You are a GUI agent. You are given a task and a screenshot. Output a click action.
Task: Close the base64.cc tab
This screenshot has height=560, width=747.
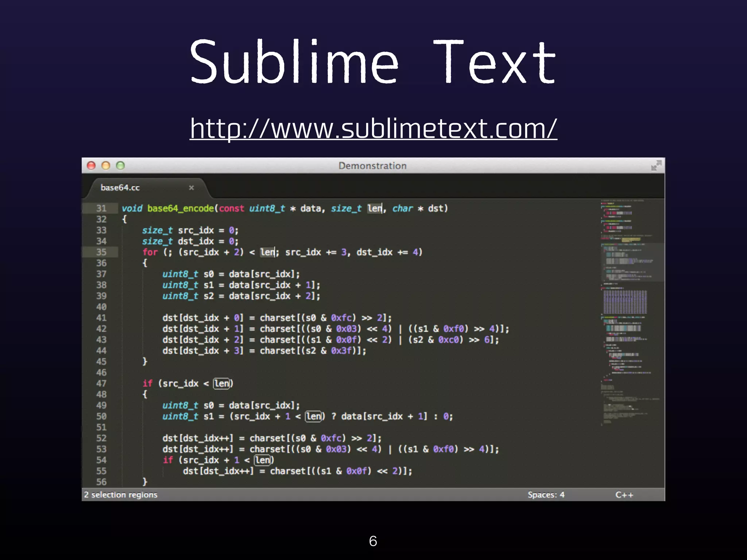pyautogui.click(x=191, y=187)
